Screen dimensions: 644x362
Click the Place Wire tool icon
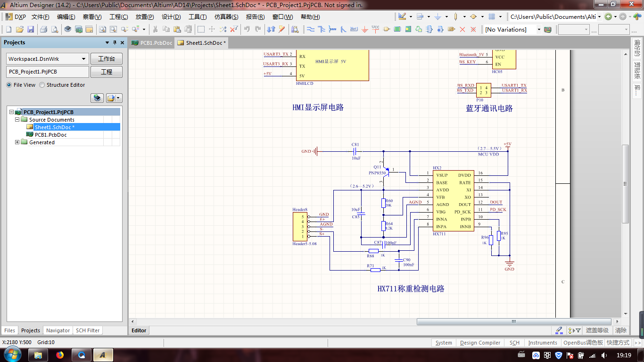click(311, 29)
